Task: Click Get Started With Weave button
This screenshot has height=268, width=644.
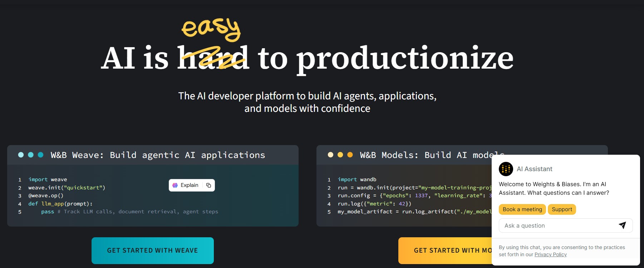Action: 153,250
